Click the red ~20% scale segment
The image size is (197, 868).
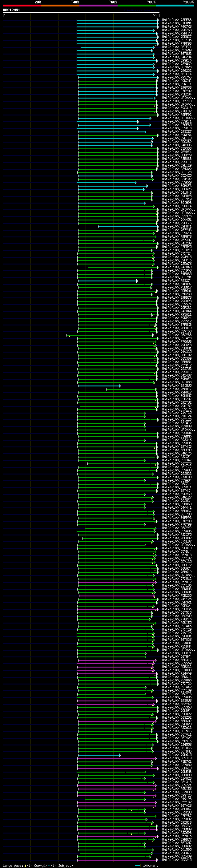coord(22,6)
